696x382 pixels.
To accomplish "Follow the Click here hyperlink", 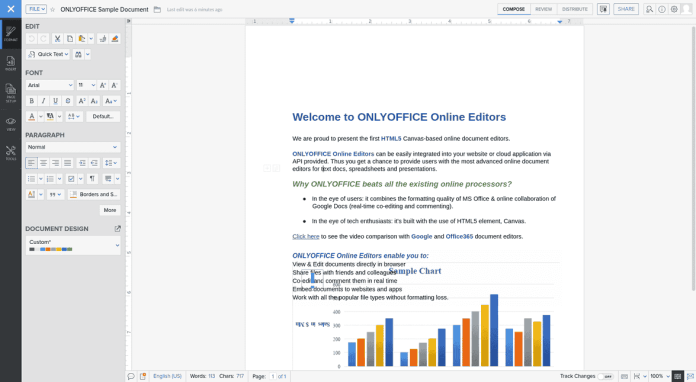I will click(x=306, y=236).
